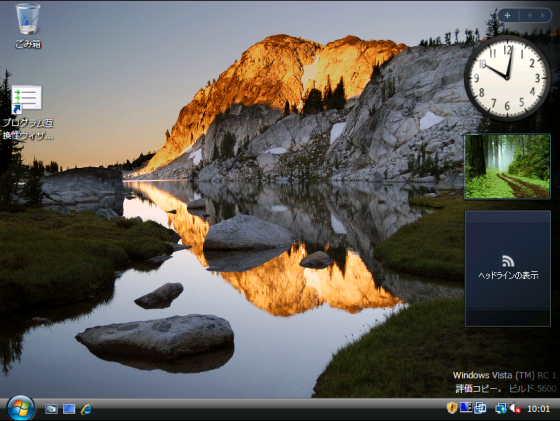This screenshot has width=560, height=421.
Task: Click ヘッドラインの表示 in the feed gadget
Action: pyautogui.click(x=508, y=275)
